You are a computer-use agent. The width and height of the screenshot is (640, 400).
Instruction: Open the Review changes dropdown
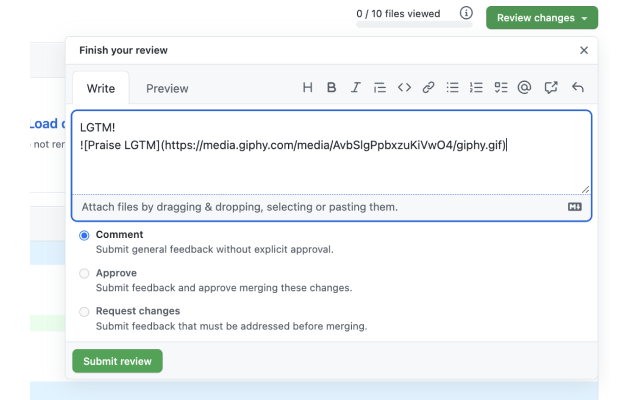(541, 18)
